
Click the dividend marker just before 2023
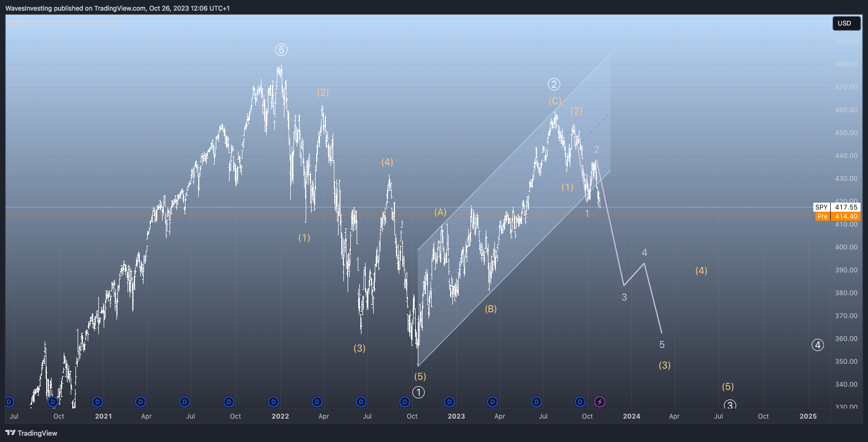(x=449, y=402)
